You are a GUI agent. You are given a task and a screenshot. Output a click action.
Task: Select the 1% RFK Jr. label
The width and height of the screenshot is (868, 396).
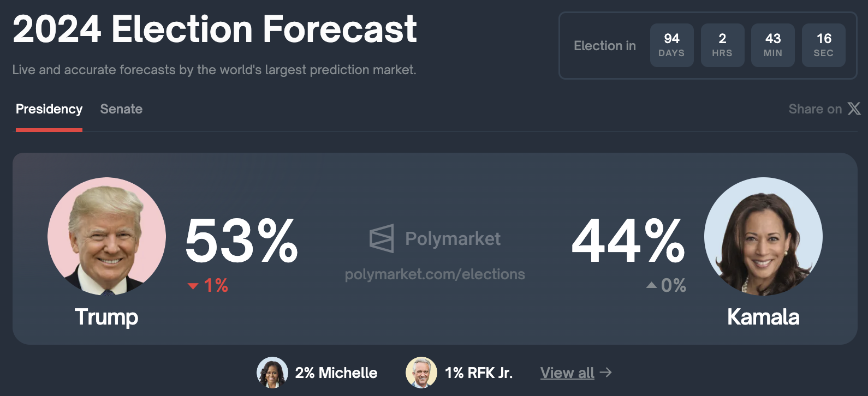[479, 373]
